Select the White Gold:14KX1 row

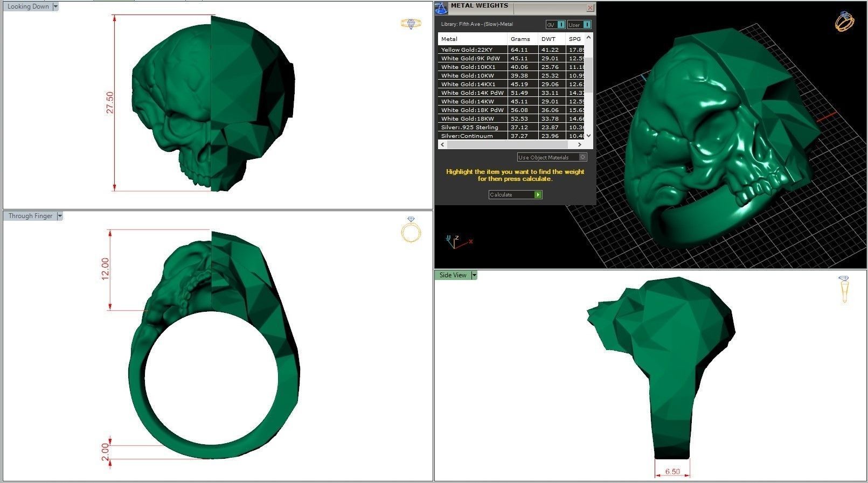[x=511, y=84]
